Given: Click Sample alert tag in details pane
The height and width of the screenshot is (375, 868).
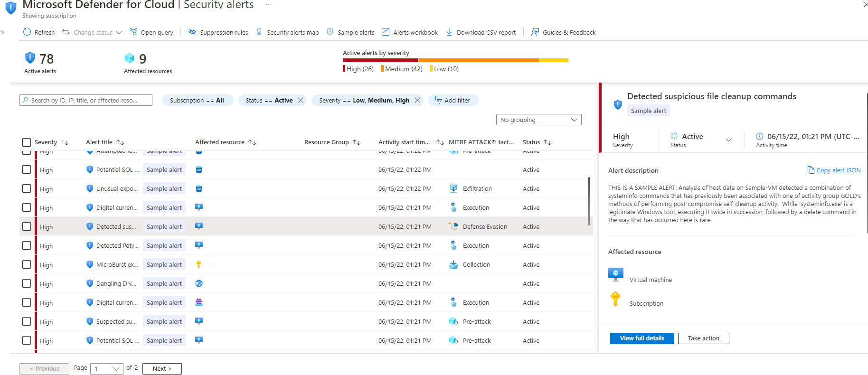Looking at the screenshot, I should (x=648, y=111).
